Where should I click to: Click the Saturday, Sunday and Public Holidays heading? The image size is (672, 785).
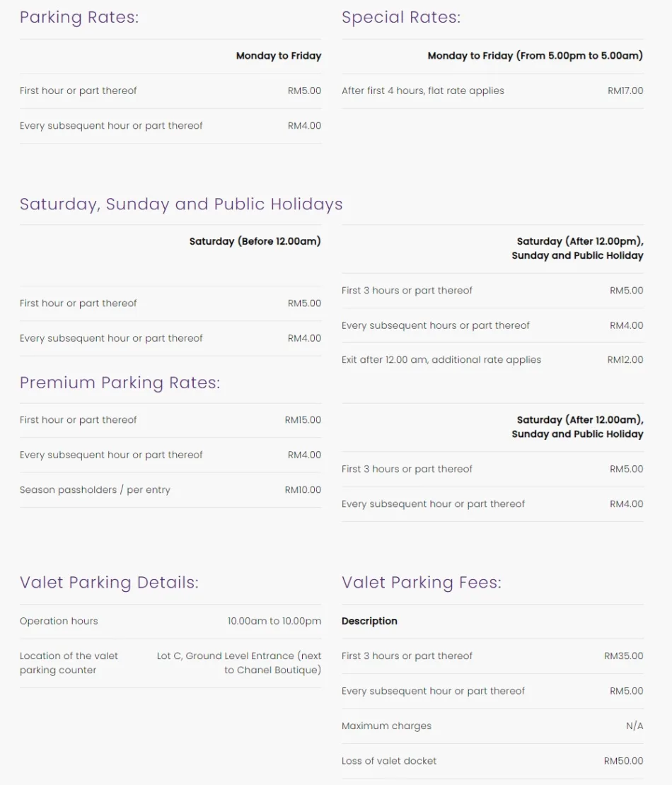(x=181, y=204)
